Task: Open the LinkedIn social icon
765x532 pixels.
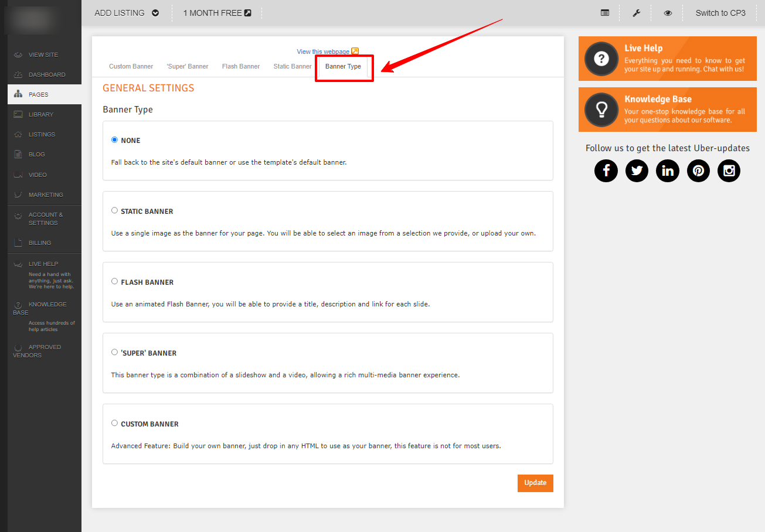Action: 668,170
